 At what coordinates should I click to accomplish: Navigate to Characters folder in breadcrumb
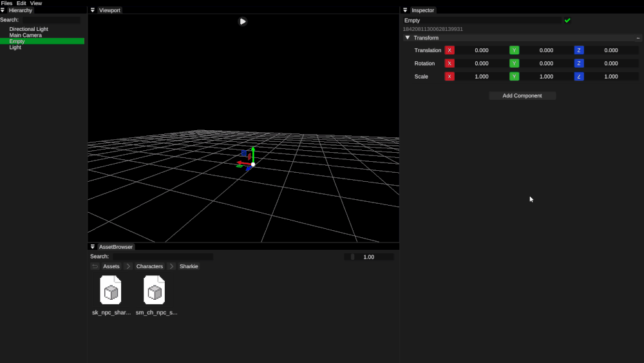click(x=149, y=266)
